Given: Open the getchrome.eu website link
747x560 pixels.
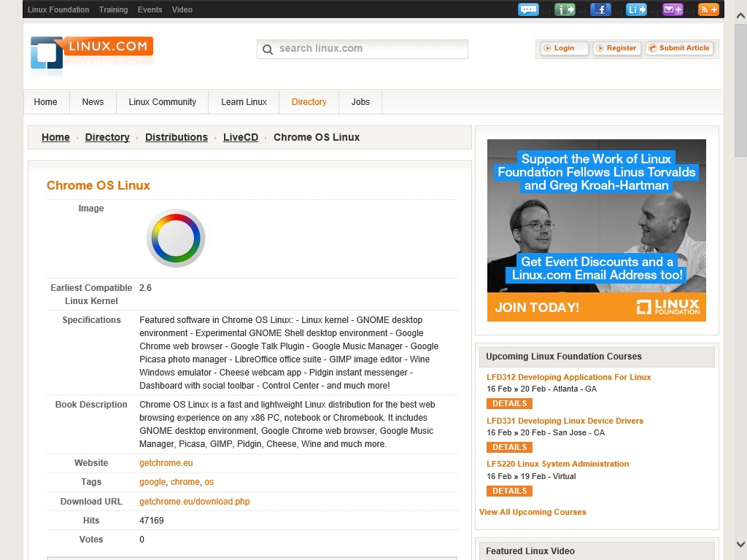Looking at the screenshot, I should (166, 463).
